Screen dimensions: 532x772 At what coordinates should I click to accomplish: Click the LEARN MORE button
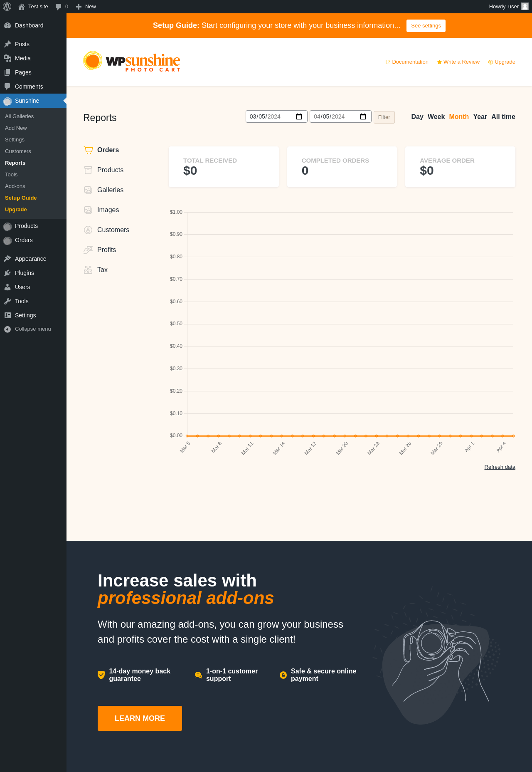click(x=140, y=718)
